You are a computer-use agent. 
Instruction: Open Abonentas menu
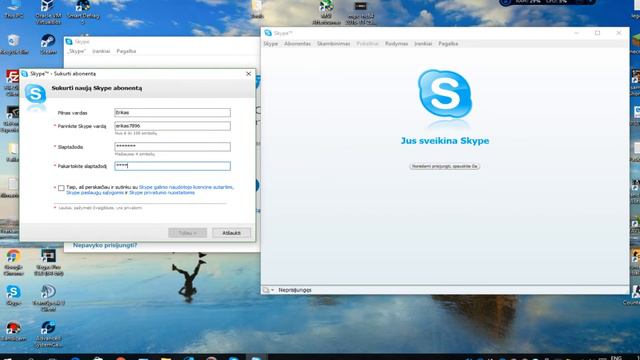coord(297,43)
